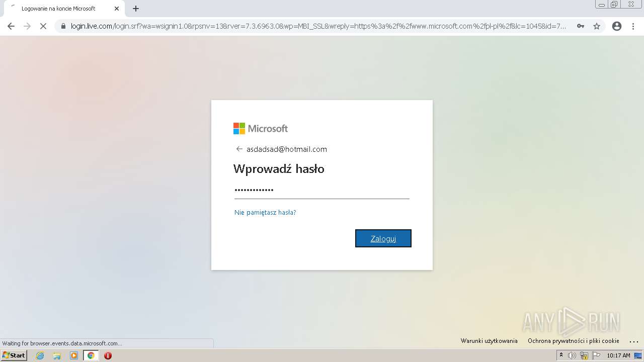Click the volume speaker tray icon
The height and width of the screenshot is (362, 644).
(x=572, y=355)
